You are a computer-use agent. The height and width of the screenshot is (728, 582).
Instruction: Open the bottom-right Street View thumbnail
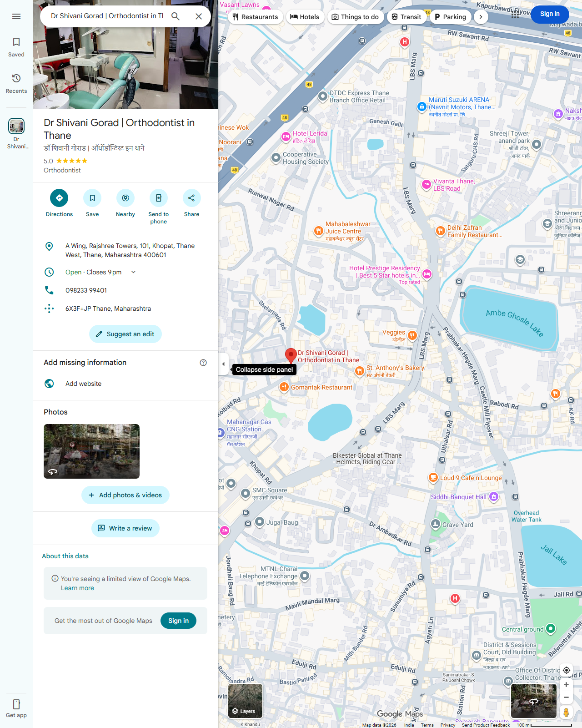[x=534, y=701]
